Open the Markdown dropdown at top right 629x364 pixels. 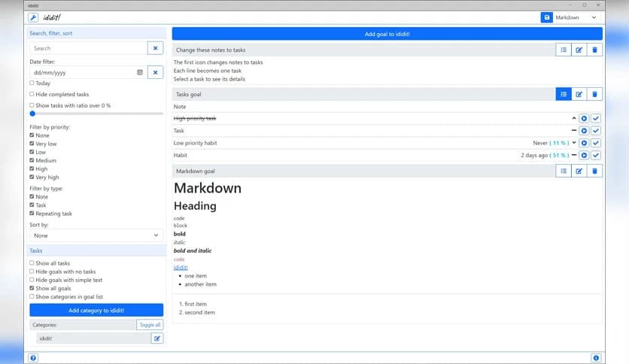tap(576, 17)
